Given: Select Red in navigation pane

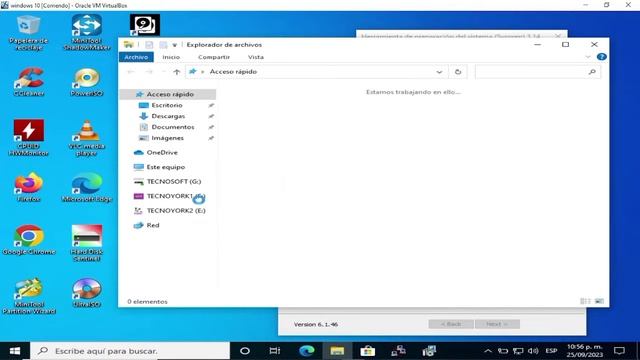Looking at the screenshot, I should (153, 225).
